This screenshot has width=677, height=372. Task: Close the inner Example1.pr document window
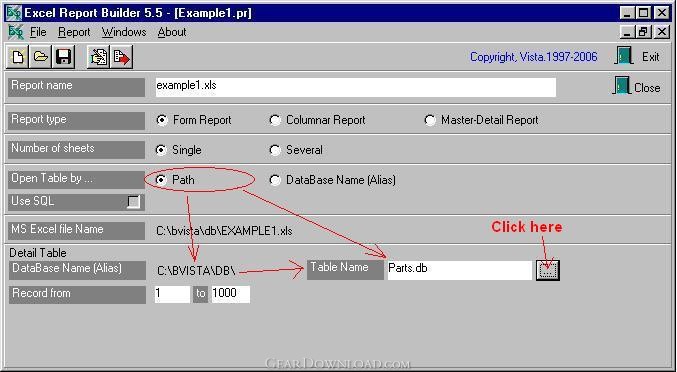[x=661, y=32]
